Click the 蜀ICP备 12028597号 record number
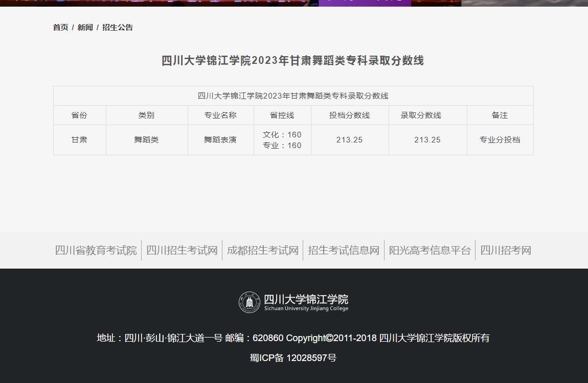 293,358
